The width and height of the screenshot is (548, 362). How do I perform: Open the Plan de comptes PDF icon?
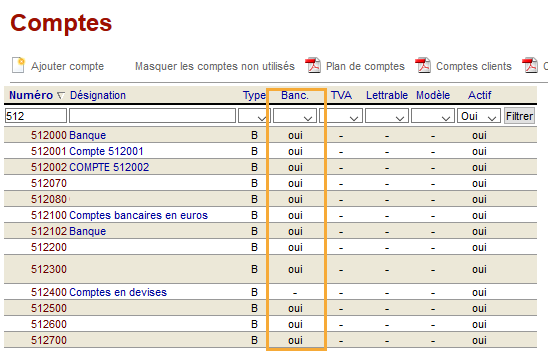point(313,65)
